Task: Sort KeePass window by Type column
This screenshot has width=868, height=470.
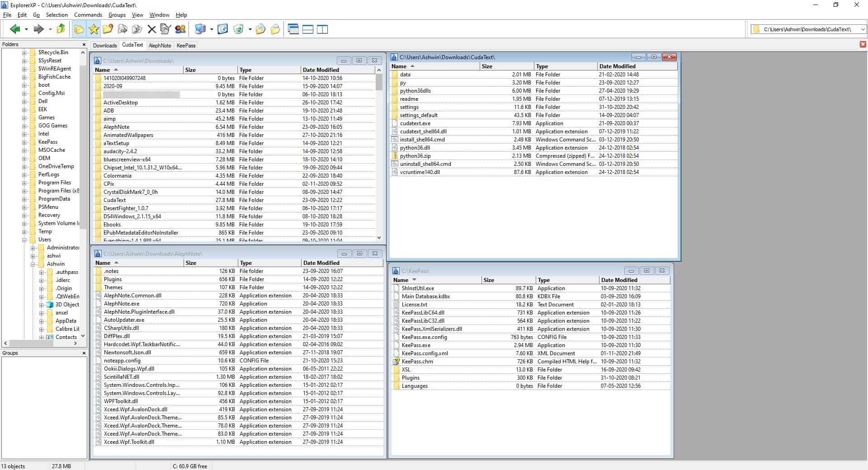Action: (x=567, y=280)
